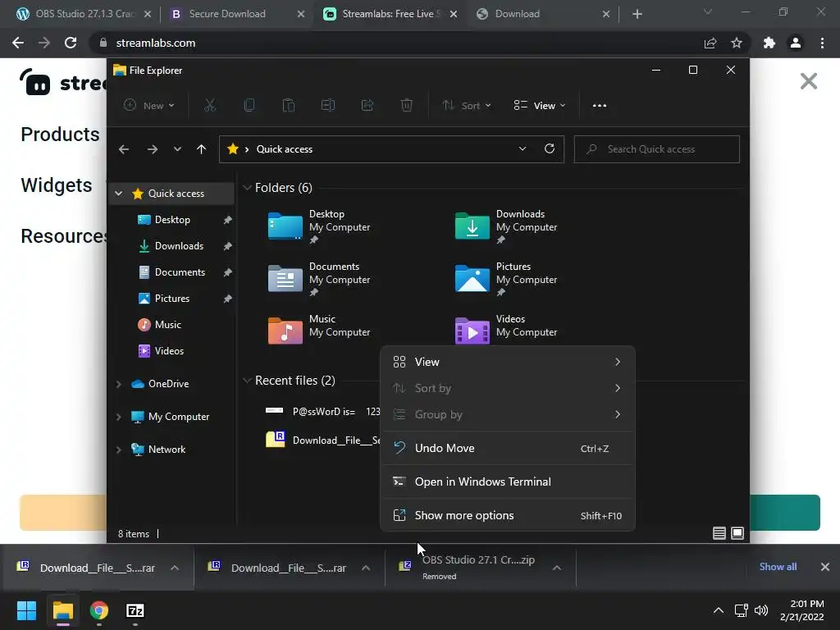Go forward with File Explorer forward arrow
This screenshot has height=630, width=840.
(x=153, y=149)
